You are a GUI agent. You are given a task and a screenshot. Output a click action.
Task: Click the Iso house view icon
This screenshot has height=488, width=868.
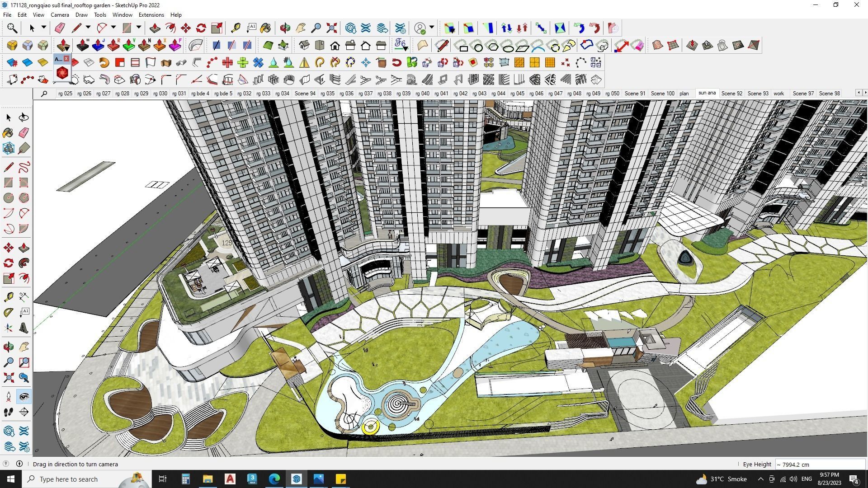click(x=304, y=45)
